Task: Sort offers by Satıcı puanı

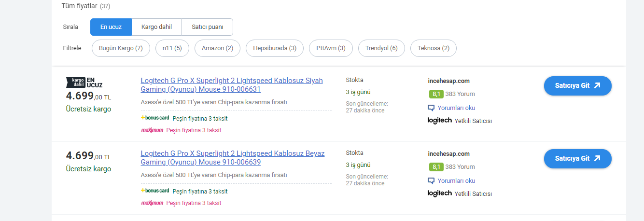Action: click(207, 27)
